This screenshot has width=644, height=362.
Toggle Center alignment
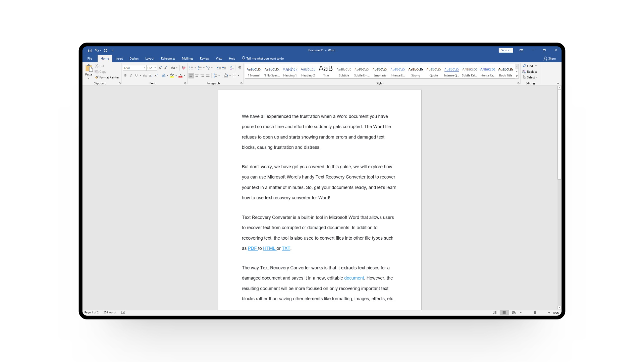[197, 76]
